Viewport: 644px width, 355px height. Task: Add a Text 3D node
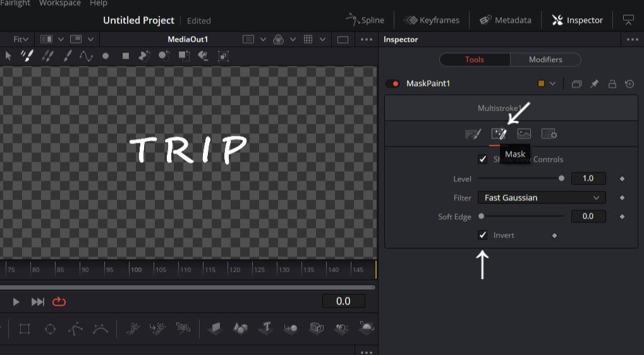pyautogui.click(x=265, y=328)
